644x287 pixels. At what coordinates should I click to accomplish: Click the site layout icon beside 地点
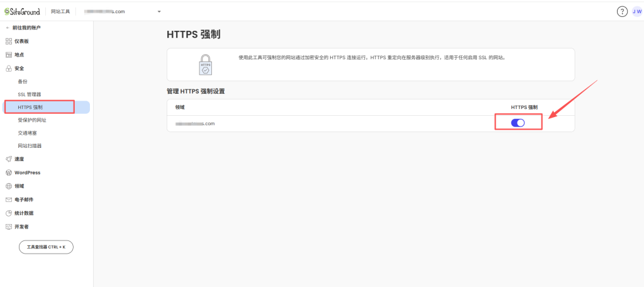pyautogui.click(x=9, y=55)
